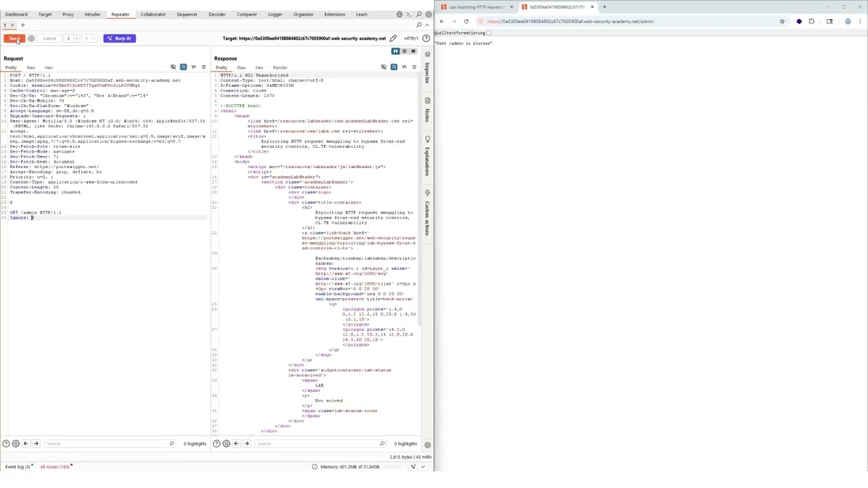Open the Extensions tab
The height and width of the screenshot is (488, 868).
[334, 14]
